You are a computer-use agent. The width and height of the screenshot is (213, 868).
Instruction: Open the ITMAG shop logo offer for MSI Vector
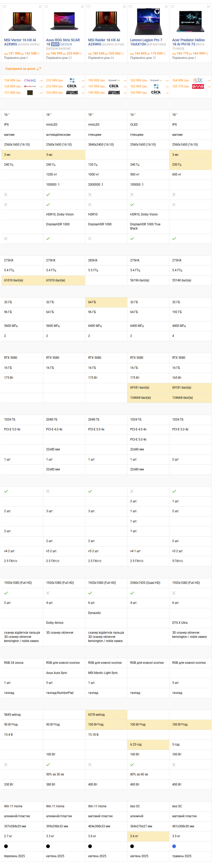coord(30,80)
